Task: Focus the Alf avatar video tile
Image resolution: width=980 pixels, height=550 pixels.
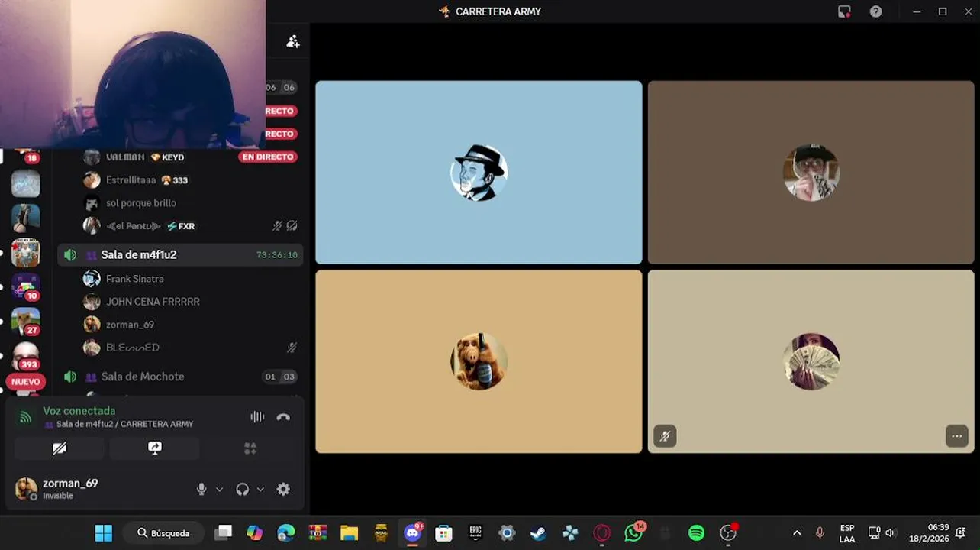Action: pyautogui.click(x=479, y=361)
